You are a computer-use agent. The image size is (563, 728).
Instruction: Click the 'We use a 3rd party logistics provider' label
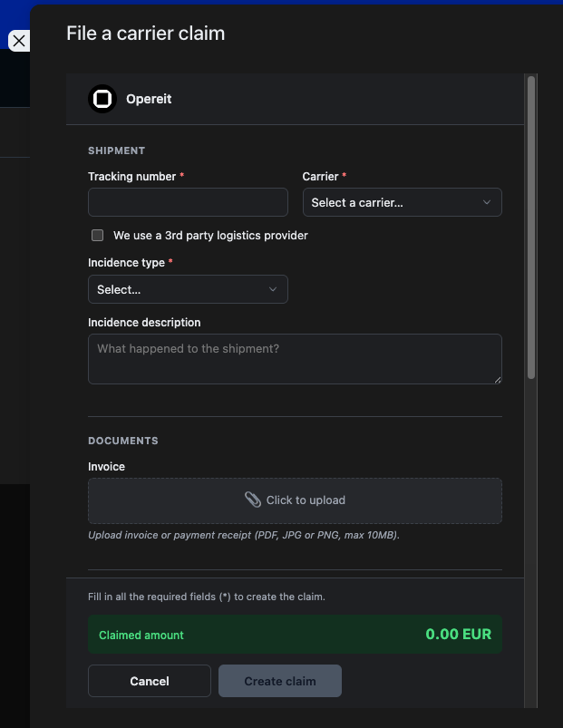(x=210, y=236)
